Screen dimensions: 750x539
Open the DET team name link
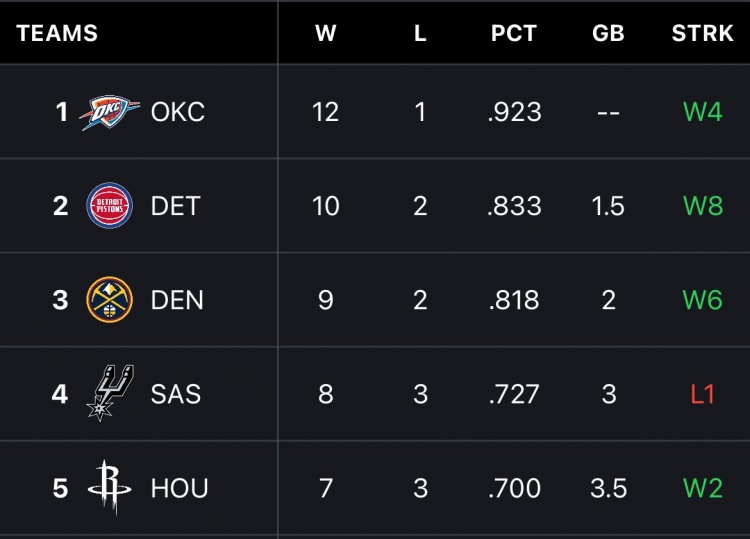tap(176, 206)
